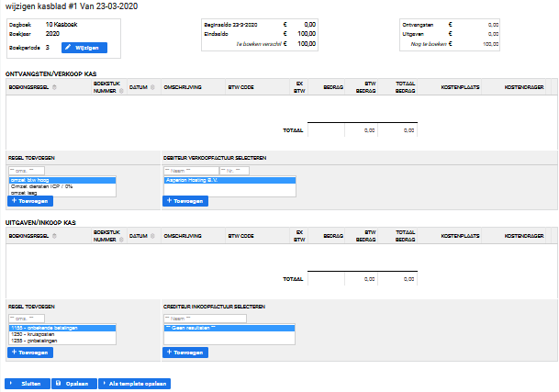This screenshot has width=559, height=392.
Task: Select '1155 - onbekende betalingen' option
Action: [x=62, y=328]
